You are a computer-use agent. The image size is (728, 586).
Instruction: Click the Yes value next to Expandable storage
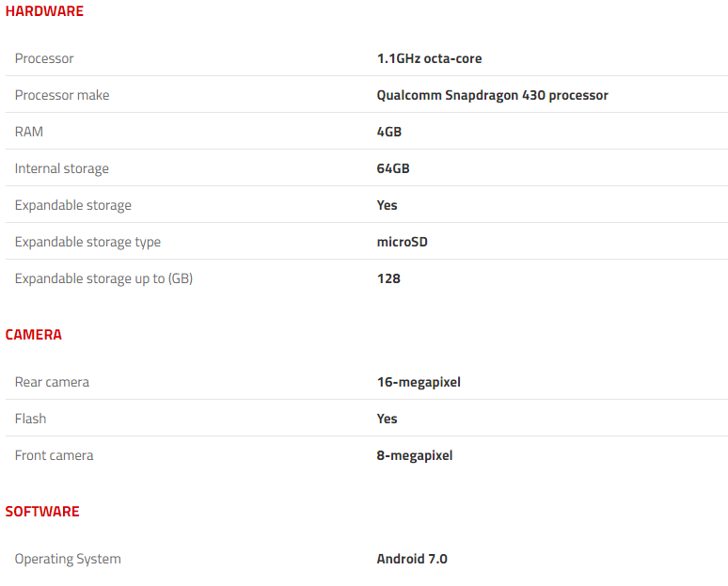click(x=387, y=205)
